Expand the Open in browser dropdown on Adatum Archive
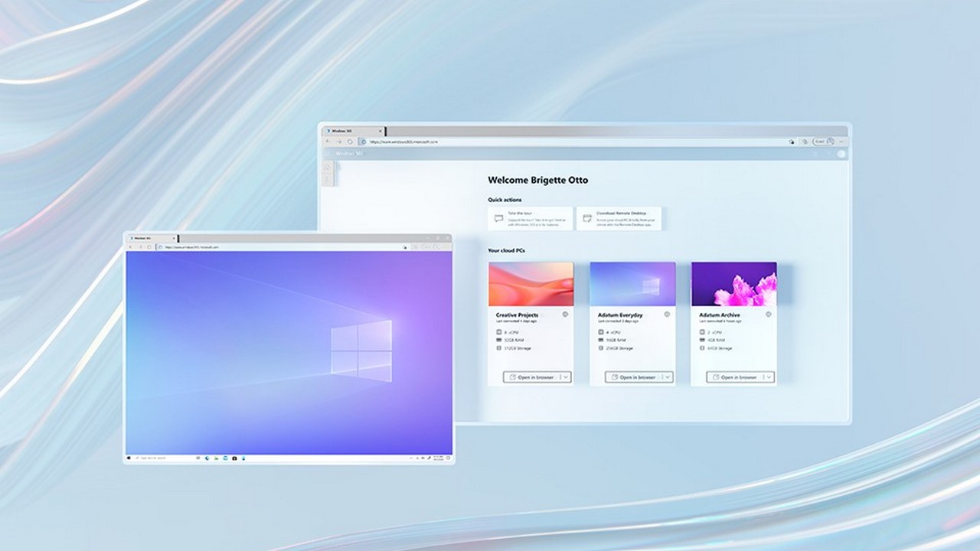Image resolution: width=980 pixels, height=551 pixels. [769, 377]
